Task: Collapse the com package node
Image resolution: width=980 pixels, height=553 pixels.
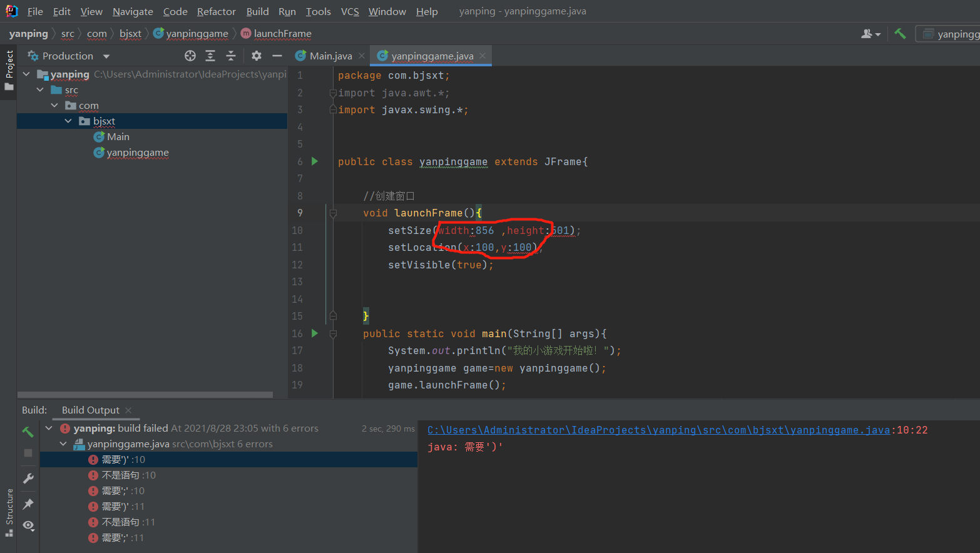Action: pos(54,105)
